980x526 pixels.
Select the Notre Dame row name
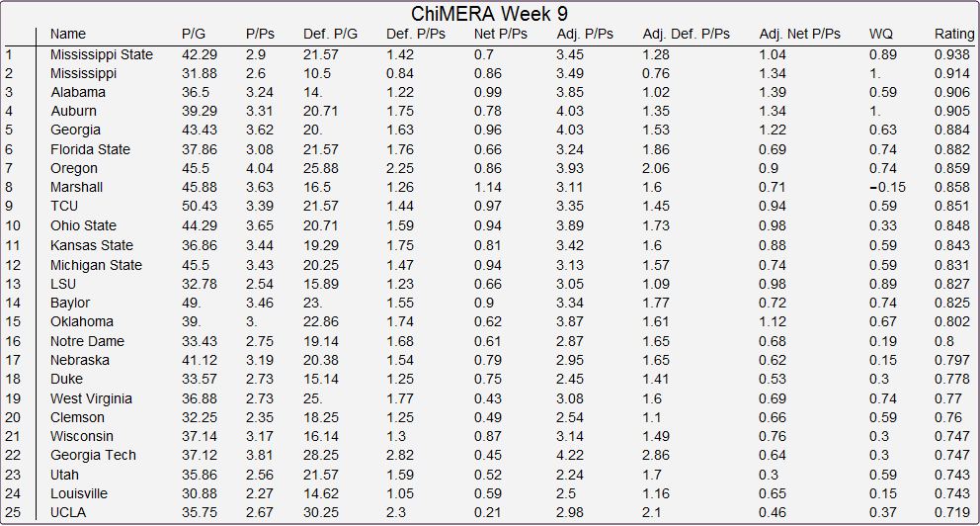pos(88,341)
